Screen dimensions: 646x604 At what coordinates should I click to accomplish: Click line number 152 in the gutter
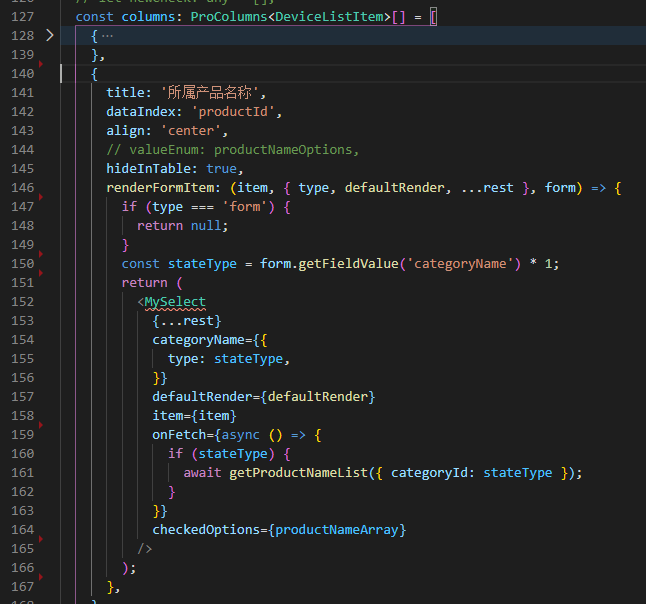[23, 302]
